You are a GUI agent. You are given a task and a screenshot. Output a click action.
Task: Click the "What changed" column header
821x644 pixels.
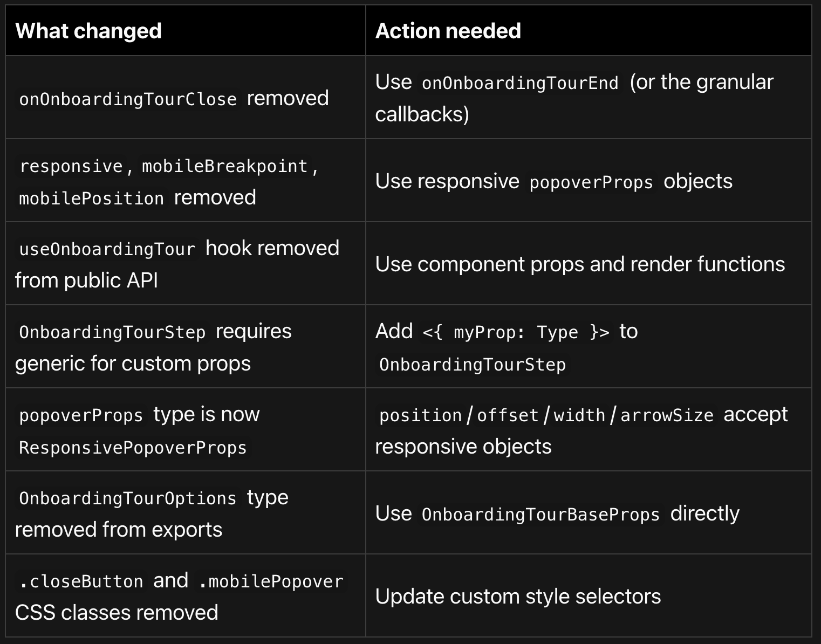88,31
